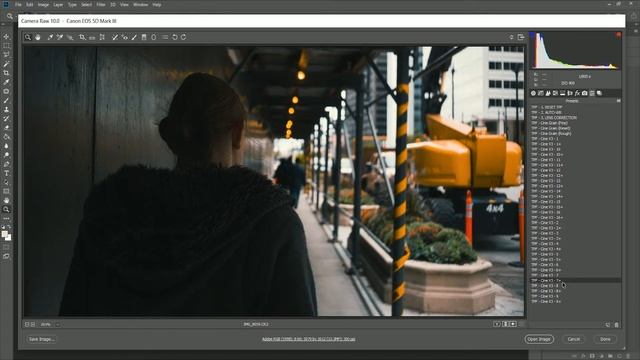Select the Photoshop Lasso tool
This screenshot has width=640, height=360.
[6, 54]
